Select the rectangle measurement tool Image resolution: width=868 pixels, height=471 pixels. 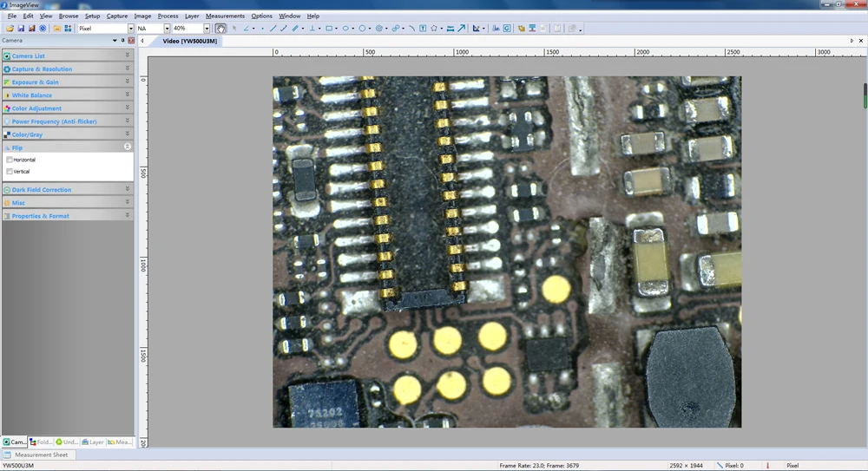click(329, 29)
